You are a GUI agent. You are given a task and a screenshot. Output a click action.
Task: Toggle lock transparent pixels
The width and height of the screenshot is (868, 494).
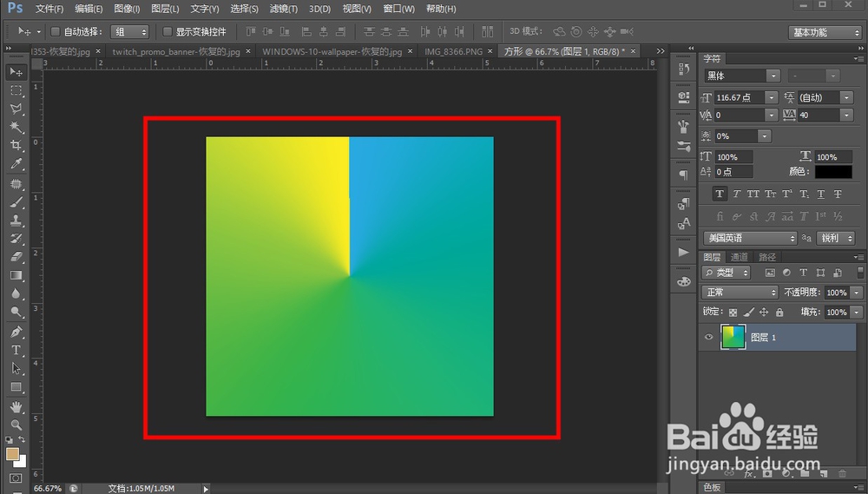(733, 313)
